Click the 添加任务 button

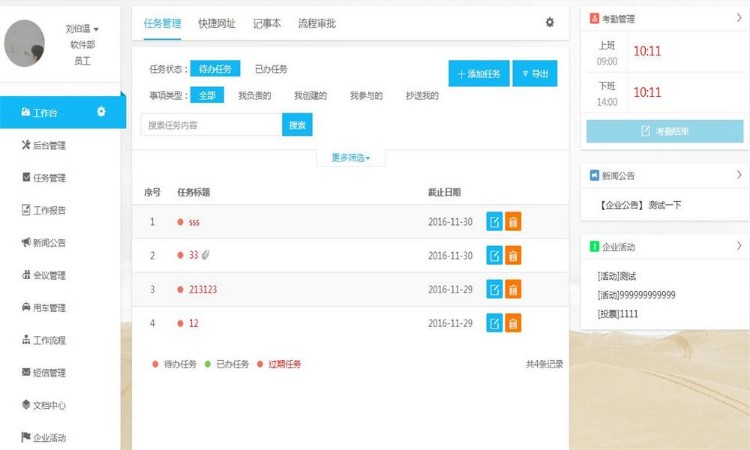coord(479,74)
